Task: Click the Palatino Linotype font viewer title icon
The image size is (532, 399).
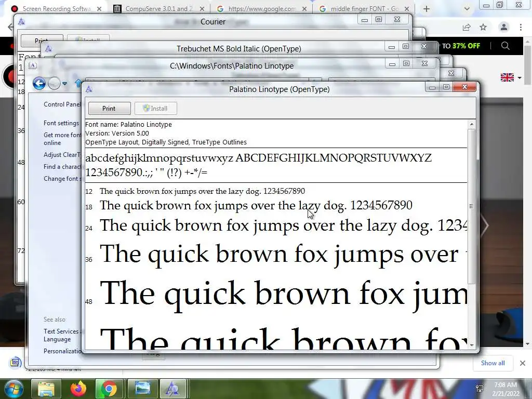Action: [x=89, y=89]
